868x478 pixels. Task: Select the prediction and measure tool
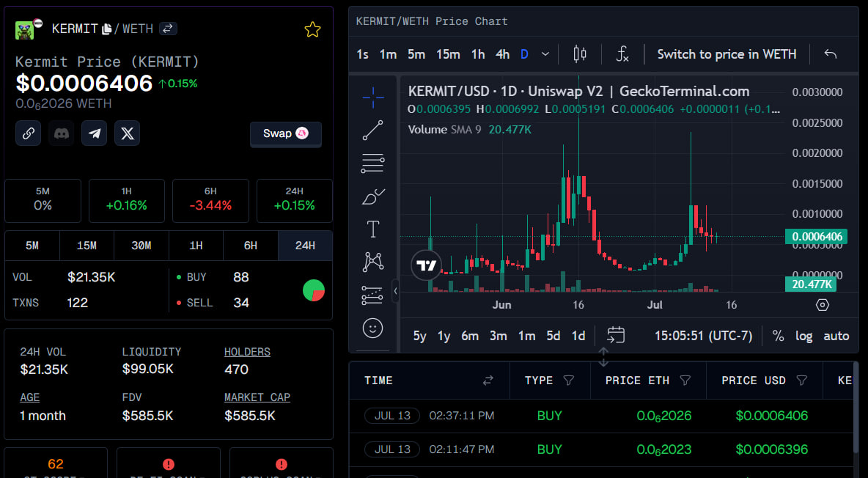pos(372,295)
